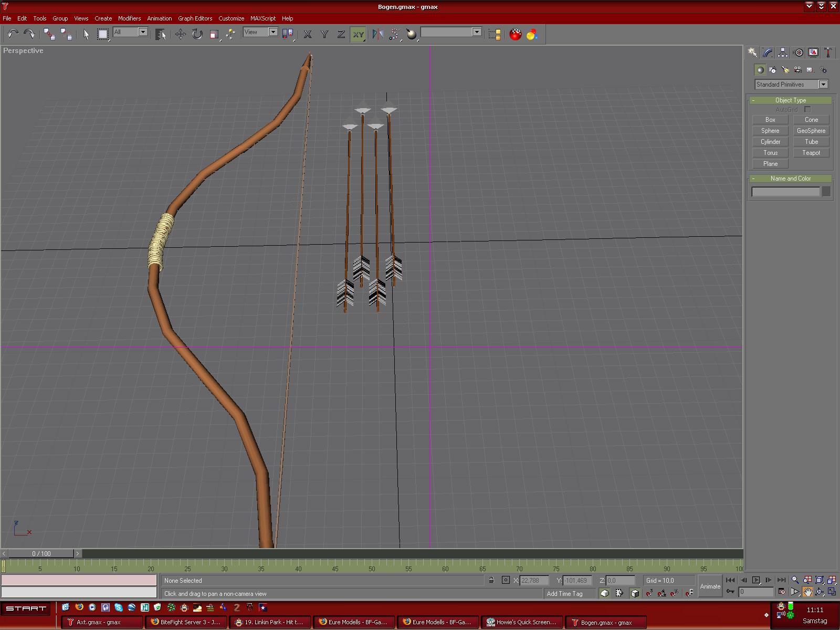
Task: Toggle the Animate button
Action: pos(710,586)
